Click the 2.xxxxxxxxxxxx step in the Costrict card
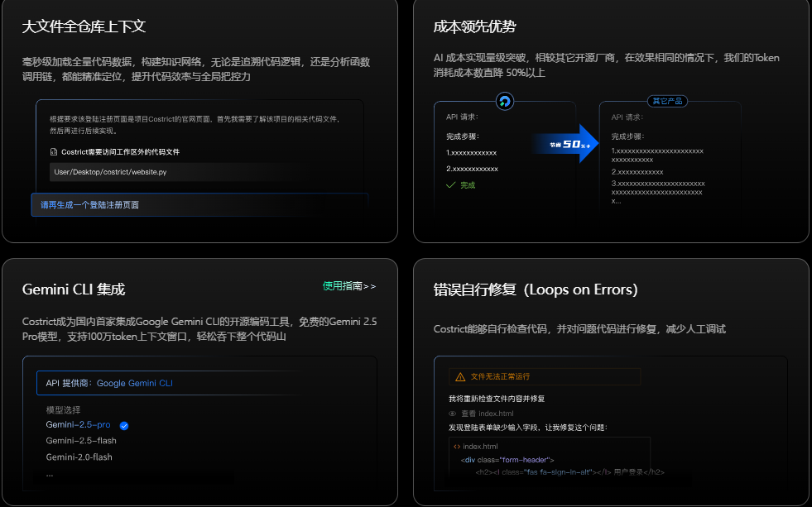This screenshot has width=812, height=507. tap(473, 169)
